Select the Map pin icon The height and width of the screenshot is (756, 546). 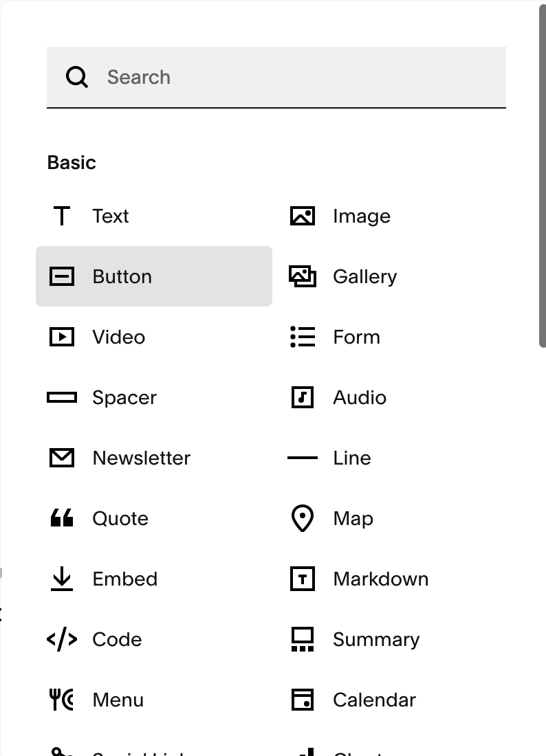click(303, 518)
